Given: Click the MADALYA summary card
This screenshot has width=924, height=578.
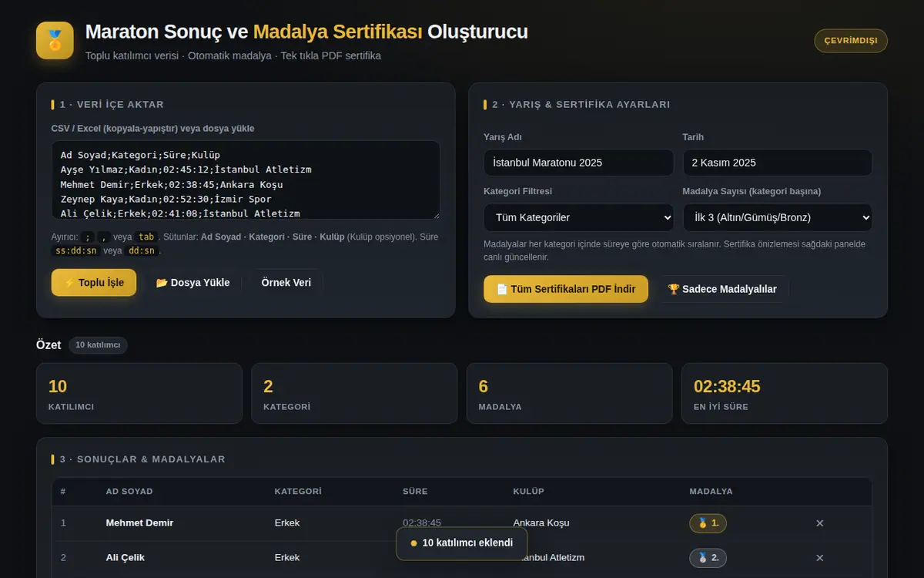Looking at the screenshot, I should pyautogui.click(x=569, y=394).
